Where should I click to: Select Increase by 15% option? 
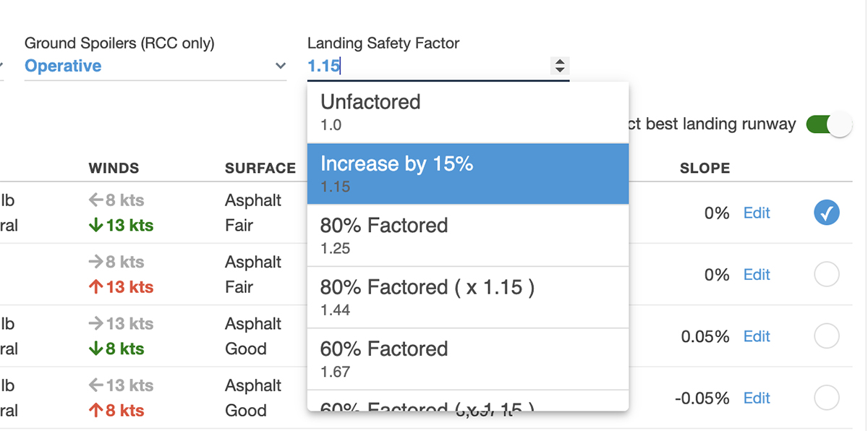pos(467,174)
